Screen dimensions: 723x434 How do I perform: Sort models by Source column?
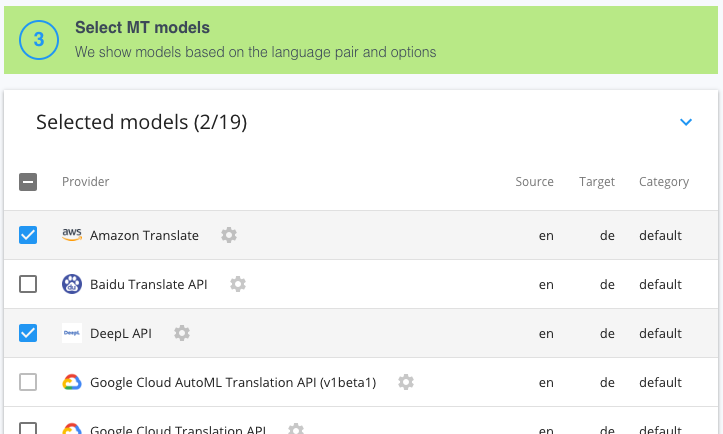[534, 182]
